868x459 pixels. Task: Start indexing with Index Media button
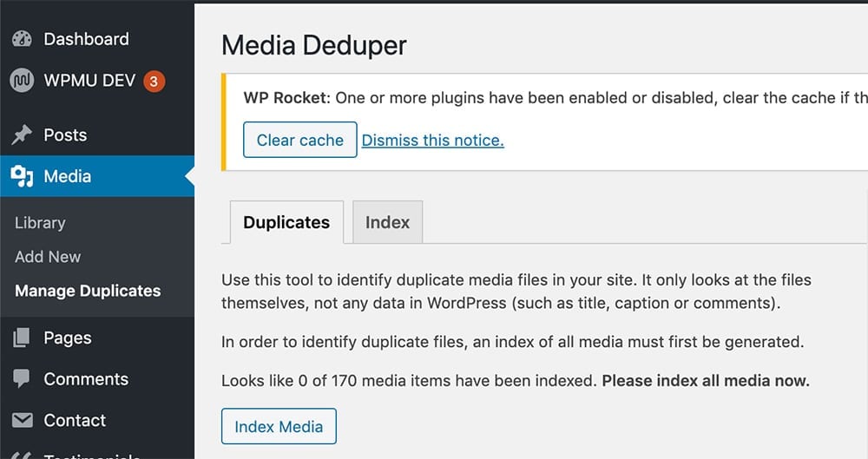[x=279, y=426]
